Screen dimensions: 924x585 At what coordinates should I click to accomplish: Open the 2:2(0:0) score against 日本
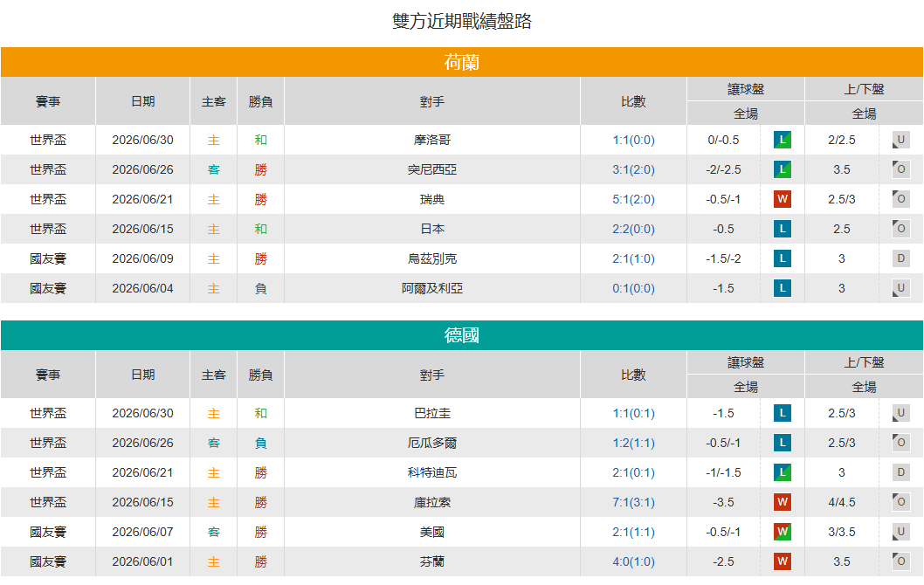(x=633, y=229)
